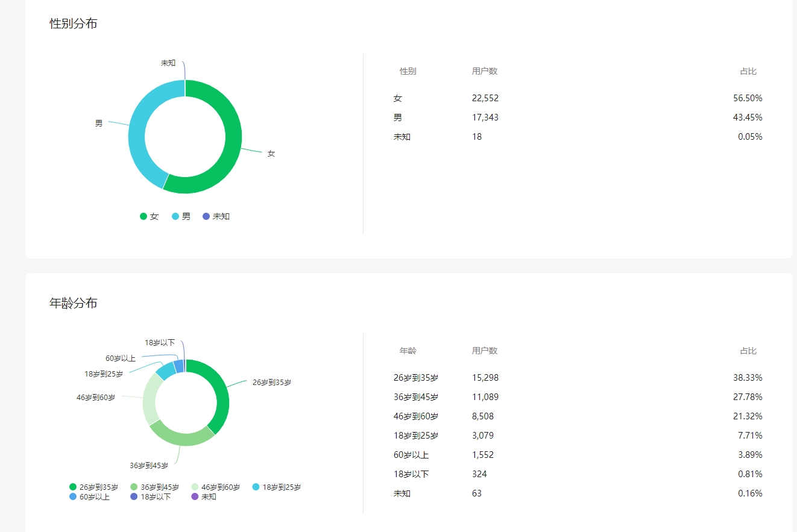Image resolution: width=797 pixels, height=532 pixels.
Task: Toggle the 46岁到60岁 legend item
Action: [215, 487]
